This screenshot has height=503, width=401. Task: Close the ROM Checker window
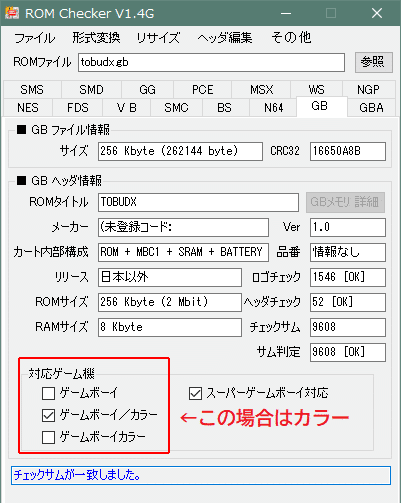click(377, 13)
